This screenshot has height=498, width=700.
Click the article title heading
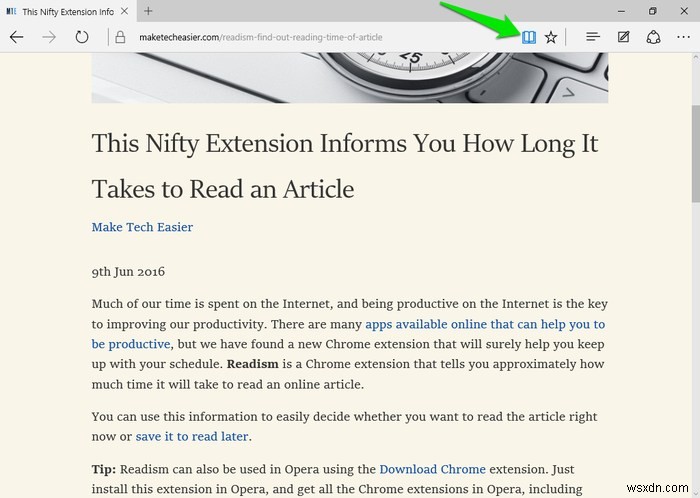(345, 166)
